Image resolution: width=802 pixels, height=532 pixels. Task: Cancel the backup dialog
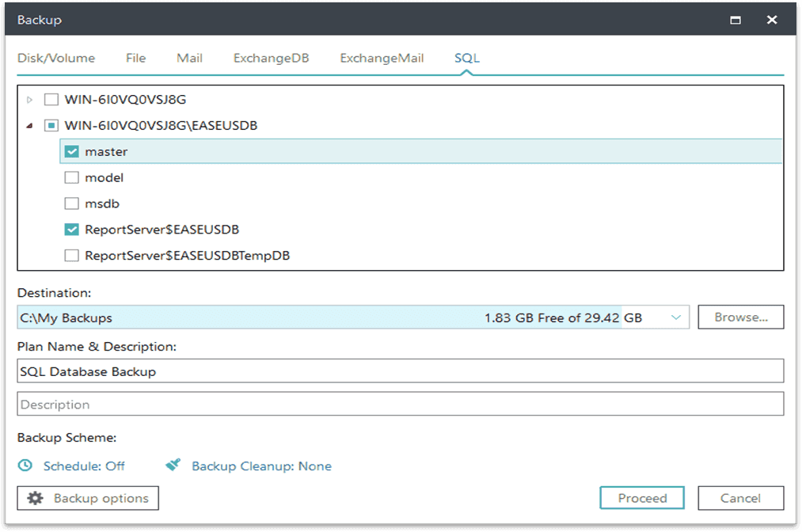click(740, 498)
